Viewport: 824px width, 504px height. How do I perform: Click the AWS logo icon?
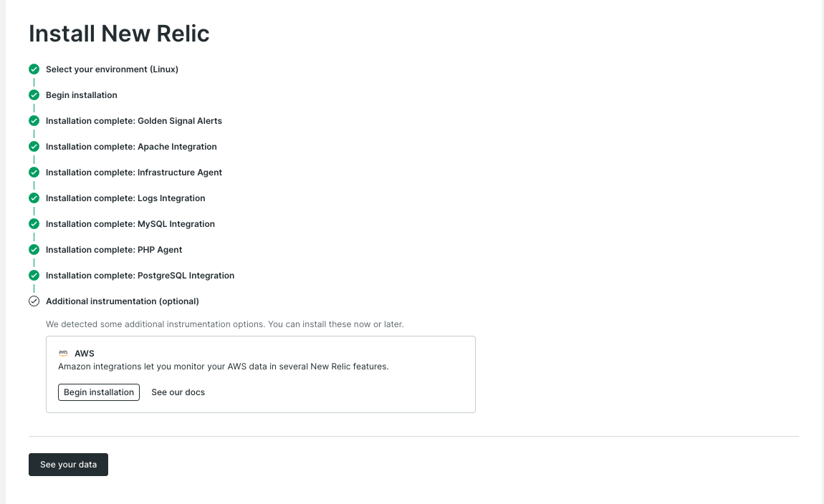pyautogui.click(x=63, y=353)
